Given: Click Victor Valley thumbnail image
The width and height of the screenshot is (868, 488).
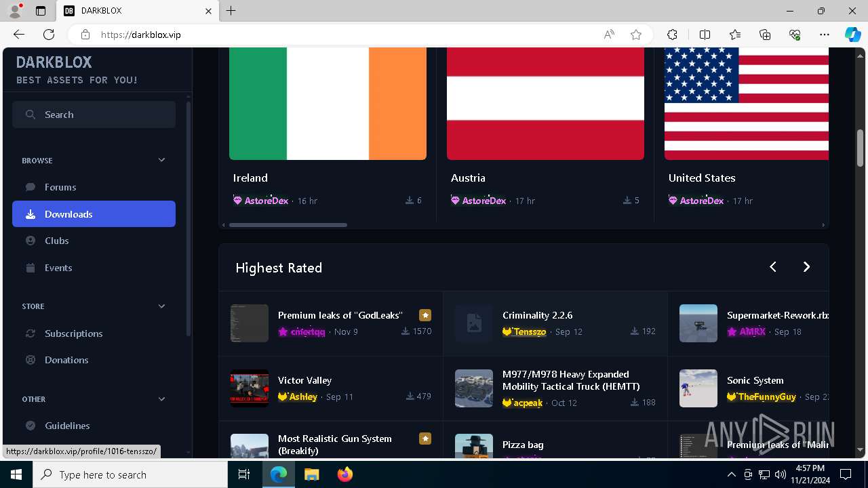Looking at the screenshot, I should tap(250, 388).
